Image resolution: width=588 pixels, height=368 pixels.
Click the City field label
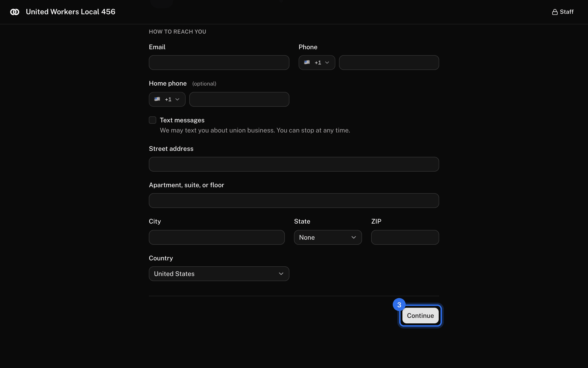[155, 221]
